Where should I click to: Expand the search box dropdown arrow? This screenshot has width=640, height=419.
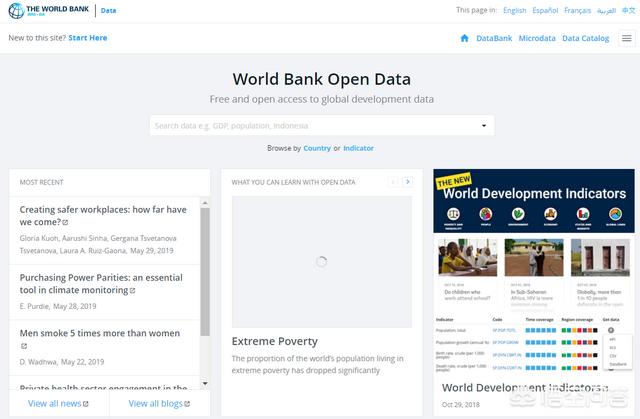point(484,126)
